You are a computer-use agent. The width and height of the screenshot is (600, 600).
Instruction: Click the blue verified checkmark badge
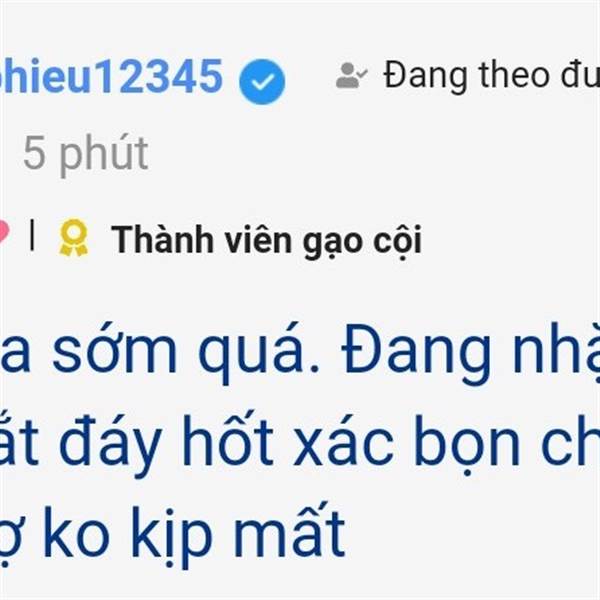tap(262, 82)
